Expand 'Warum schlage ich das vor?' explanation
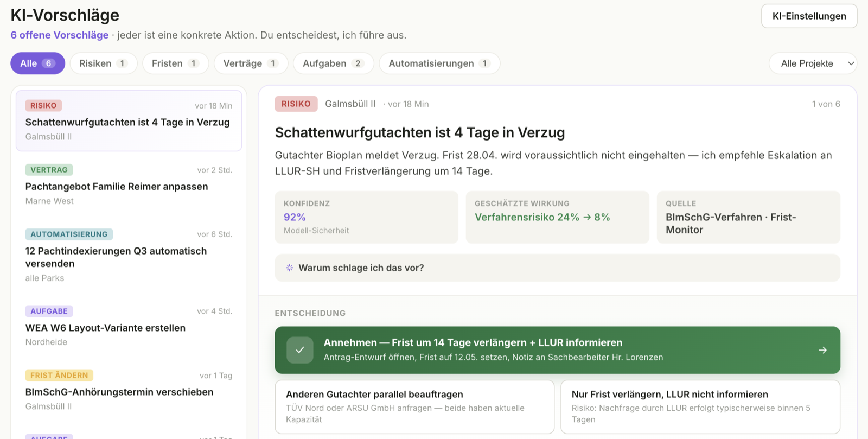 [x=557, y=268]
